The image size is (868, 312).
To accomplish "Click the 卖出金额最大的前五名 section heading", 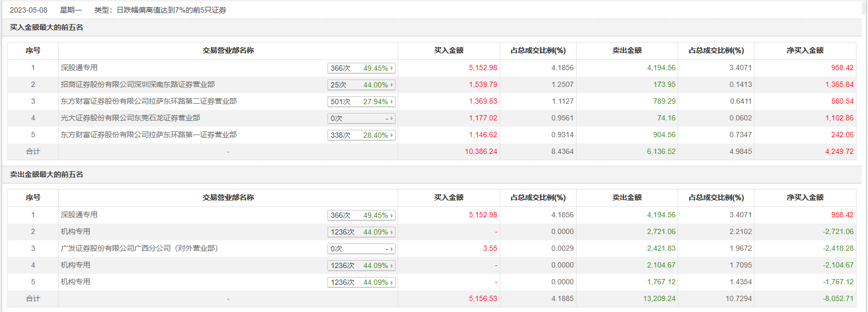I will click(x=47, y=174).
